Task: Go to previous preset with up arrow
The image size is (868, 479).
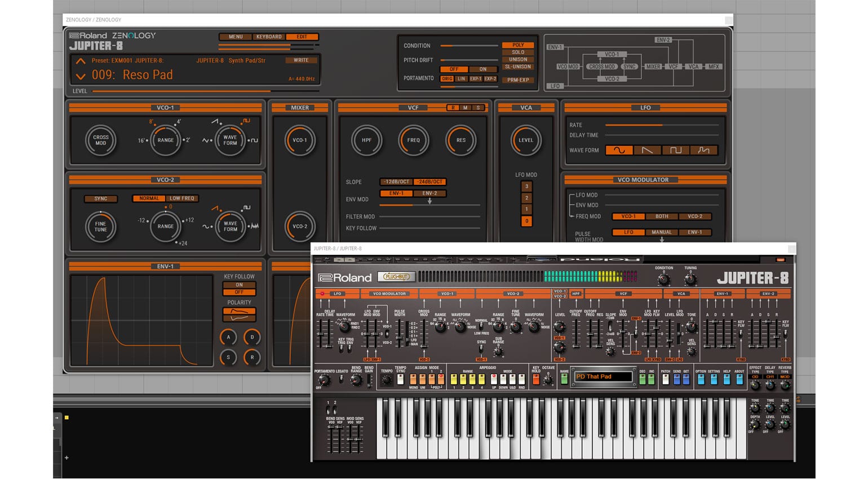Action: tap(81, 61)
